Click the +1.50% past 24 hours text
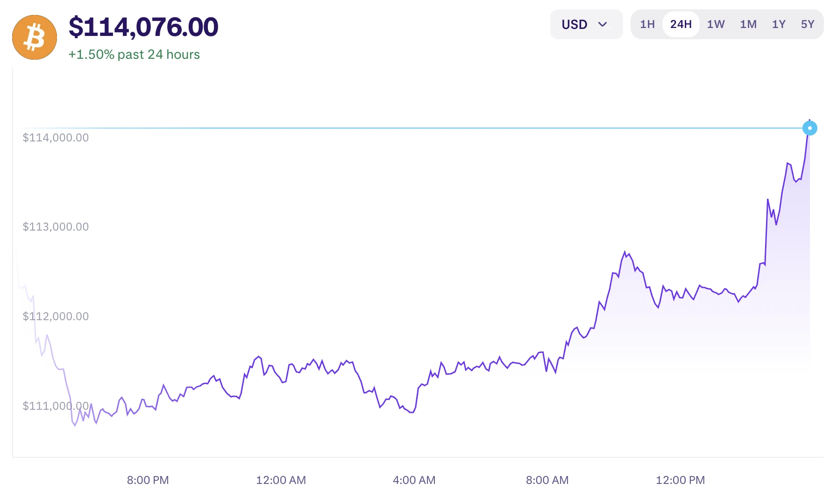This screenshot has height=504, width=837. pyautogui.click(x=134, y=55)
